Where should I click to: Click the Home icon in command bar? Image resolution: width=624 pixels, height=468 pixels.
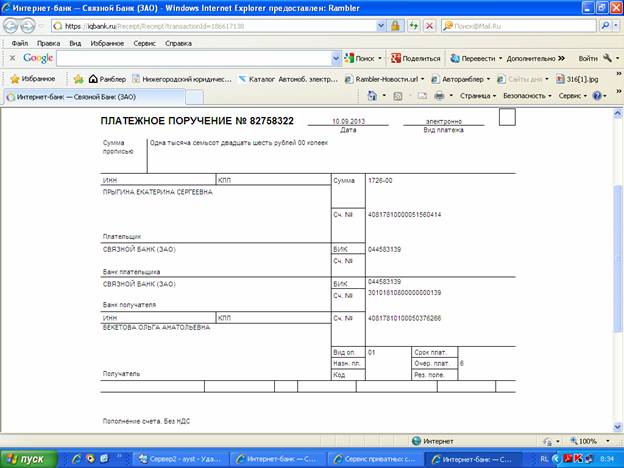pos(372,96)
